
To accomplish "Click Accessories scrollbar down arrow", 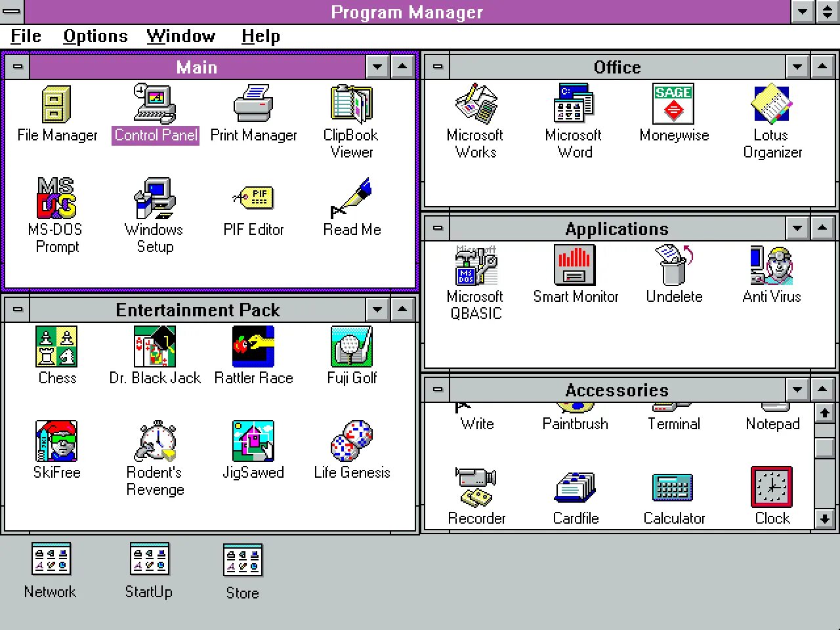I will [824, 518].
